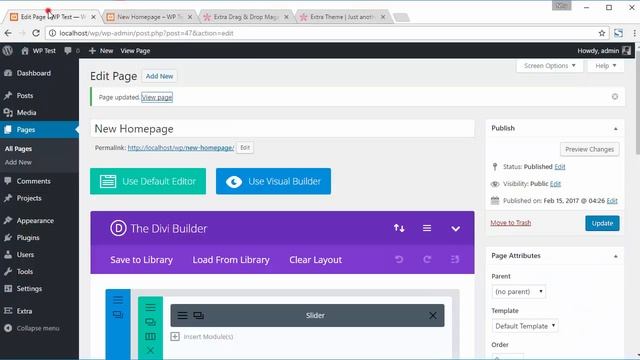This screenshot has height=360, width=640.
Task: Click Edit button next to permalink
Action: click(245, 148)
